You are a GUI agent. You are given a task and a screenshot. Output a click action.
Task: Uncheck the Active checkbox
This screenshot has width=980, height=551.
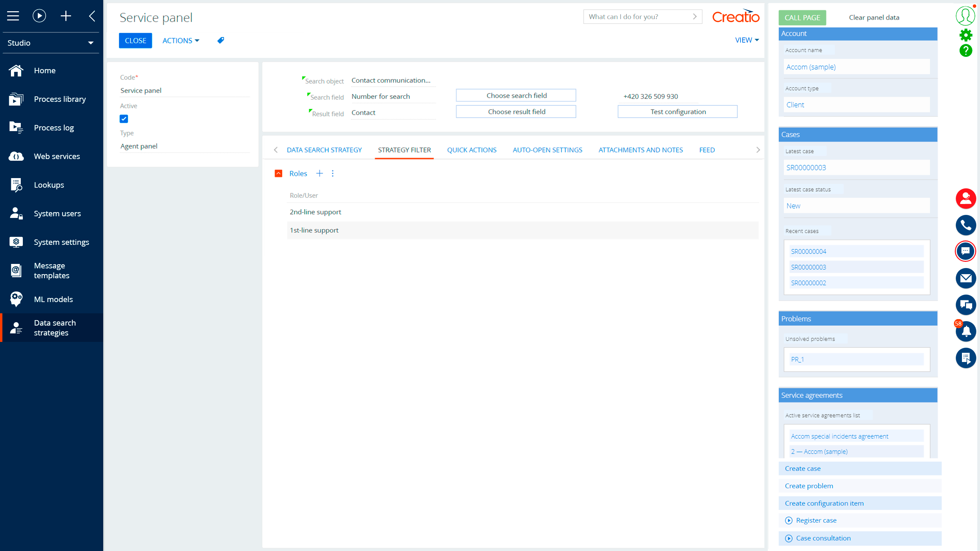pyautogui.click(x=124, y=119)
